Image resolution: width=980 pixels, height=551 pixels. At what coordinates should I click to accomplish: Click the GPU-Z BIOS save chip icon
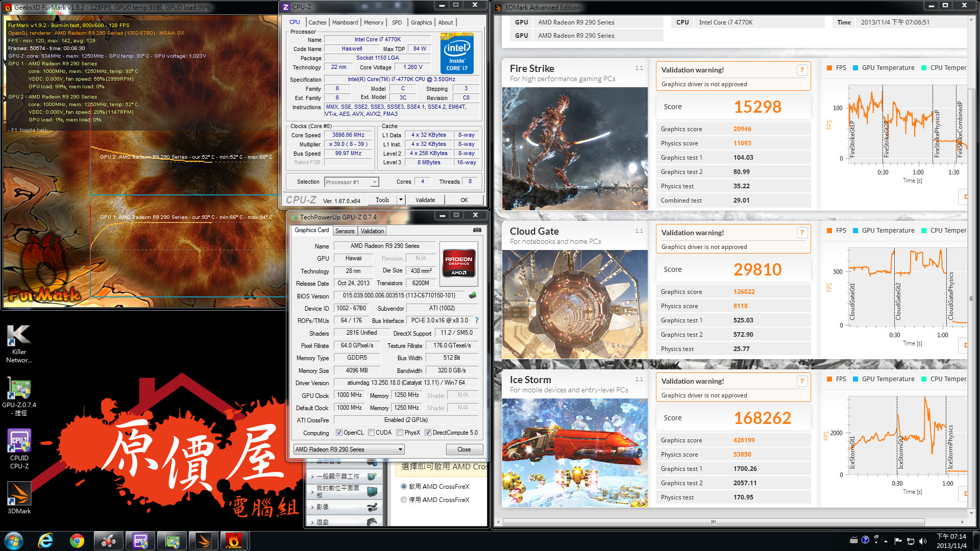[x=473, y=295]
